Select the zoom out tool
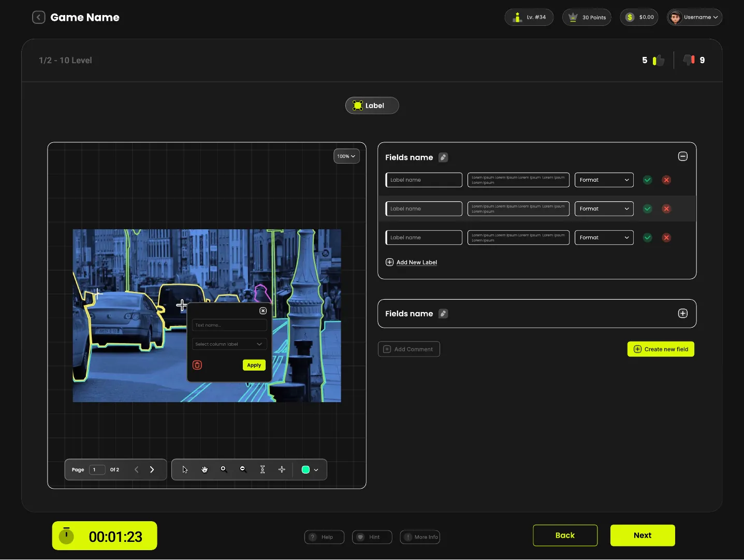The height and width of the screenshot is (560, 744). click(243, 469)
